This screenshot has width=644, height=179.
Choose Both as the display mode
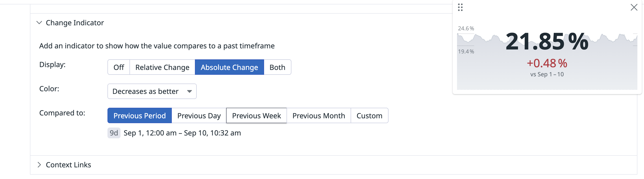click(277, 67)
